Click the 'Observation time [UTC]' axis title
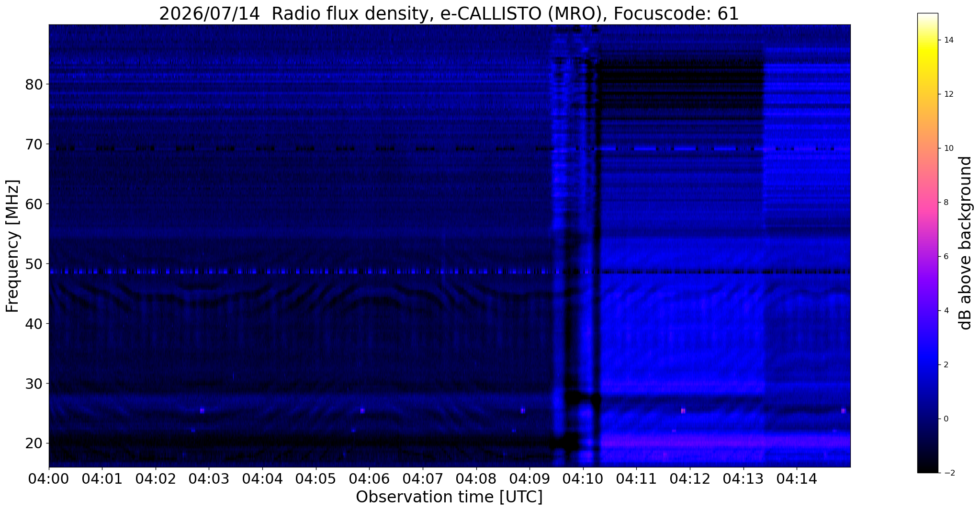This screenshot has height=511, width=980. pos(449,497)
